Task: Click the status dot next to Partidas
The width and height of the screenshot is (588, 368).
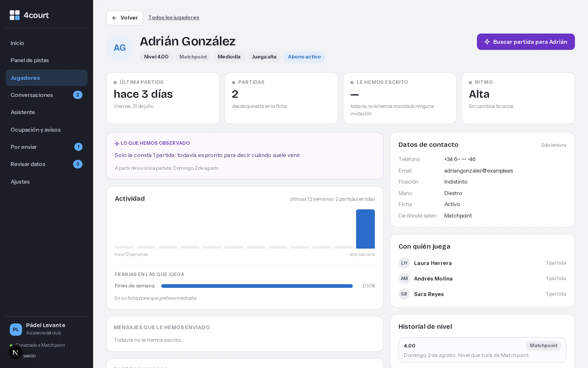Action: (x=234, y=83)
